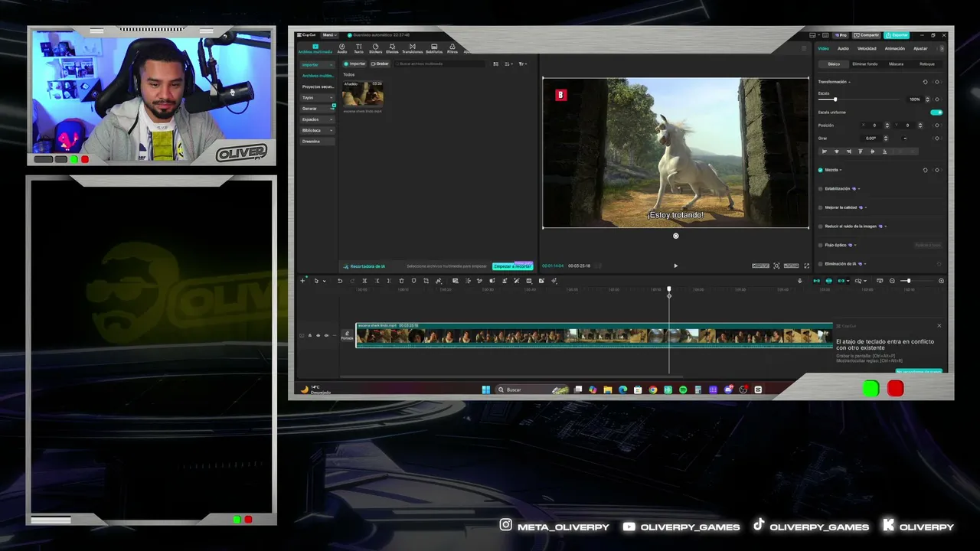Open the timeline microphone recording

[800, 281]
